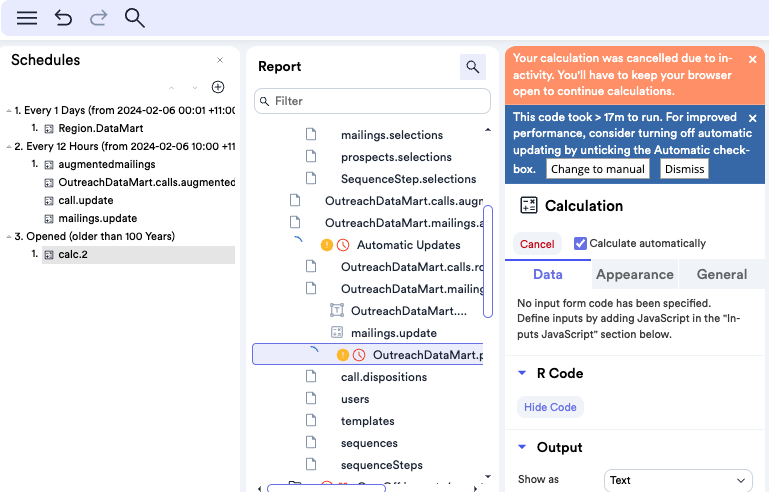
Task: Open OutreachDataMart.calls.augmented page in Report
Action: pyautogui.click(x=404, y=201)
